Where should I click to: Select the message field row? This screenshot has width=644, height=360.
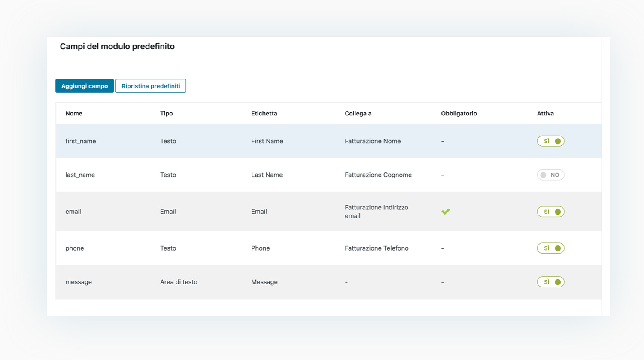click(79, 282)
